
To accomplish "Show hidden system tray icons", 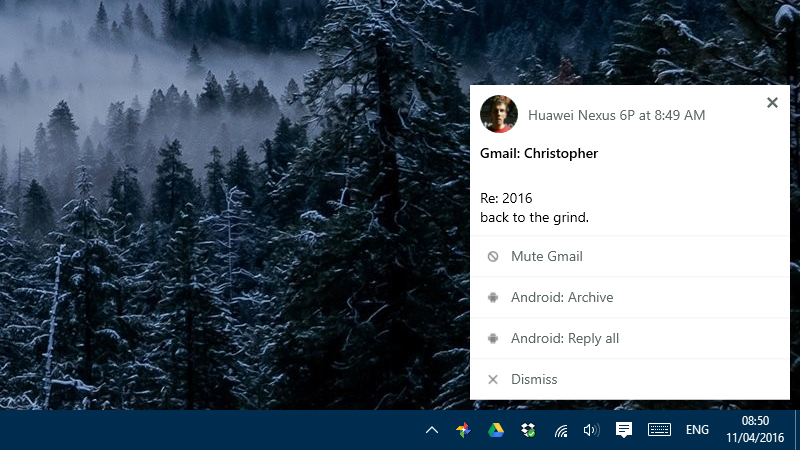I will coord(432,430).
